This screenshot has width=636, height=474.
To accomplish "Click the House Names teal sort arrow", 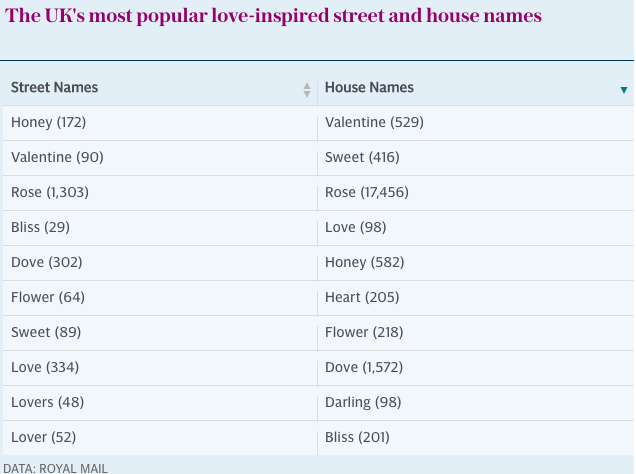I will (x=624, y=90).
